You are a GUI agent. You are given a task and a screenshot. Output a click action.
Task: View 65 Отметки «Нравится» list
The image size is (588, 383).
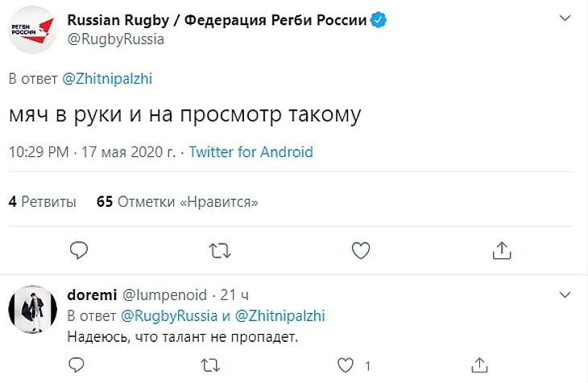[x=177, y=202]
